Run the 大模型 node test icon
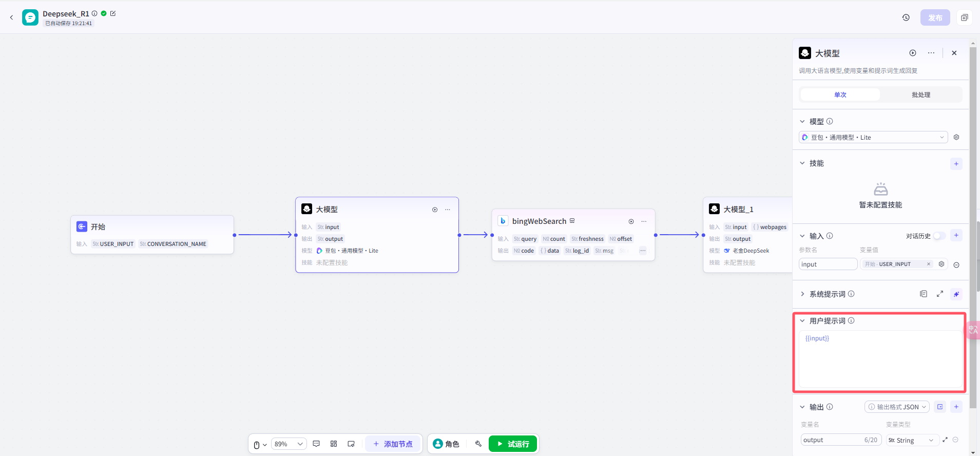Viewport: 980px width, 456px height. coord(435,210)
